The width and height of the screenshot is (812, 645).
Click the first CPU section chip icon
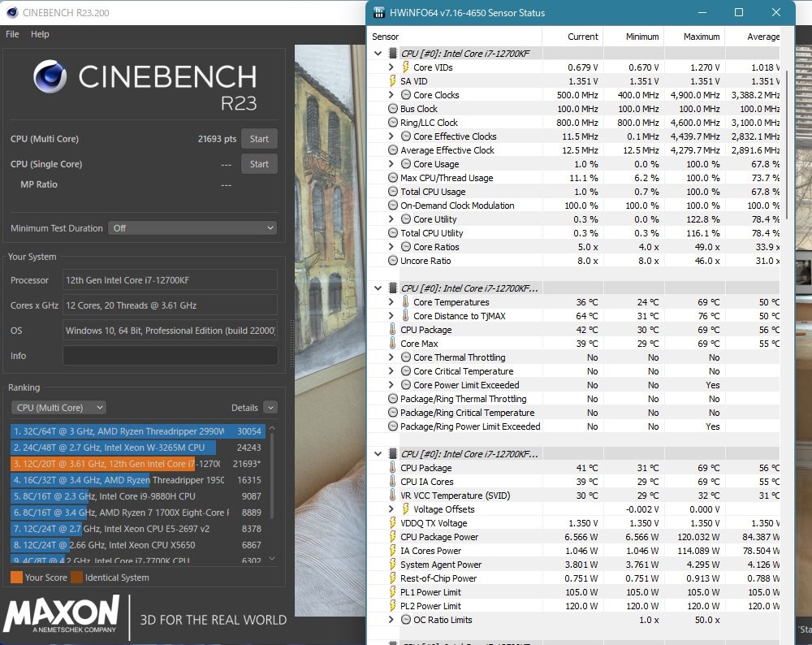pyautogui.click(x=393, y=54)
